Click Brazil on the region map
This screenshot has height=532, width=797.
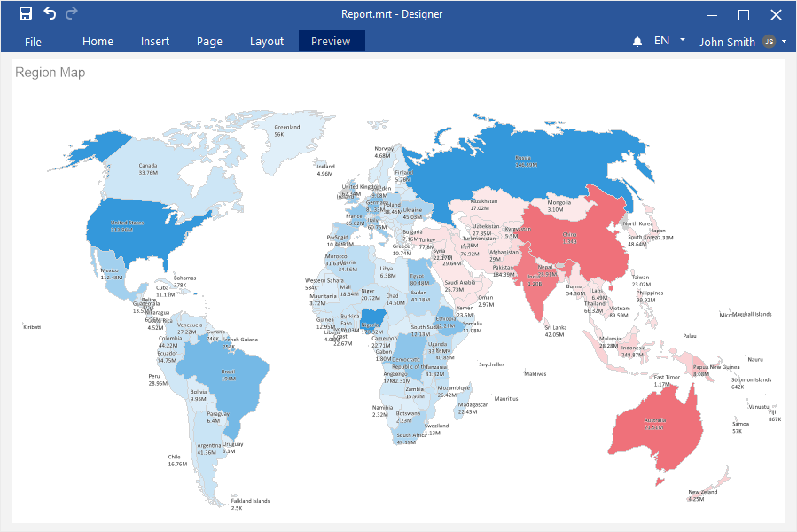pyautogui.click(x=226, y=377)
